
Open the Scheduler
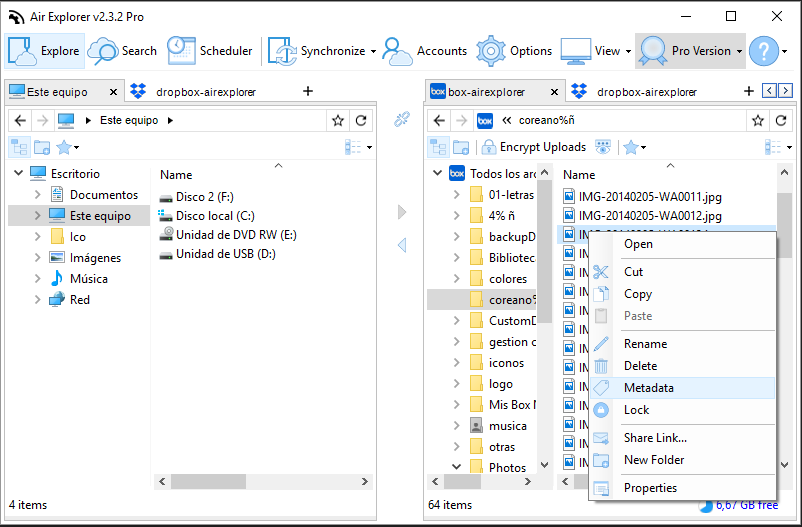210,51
